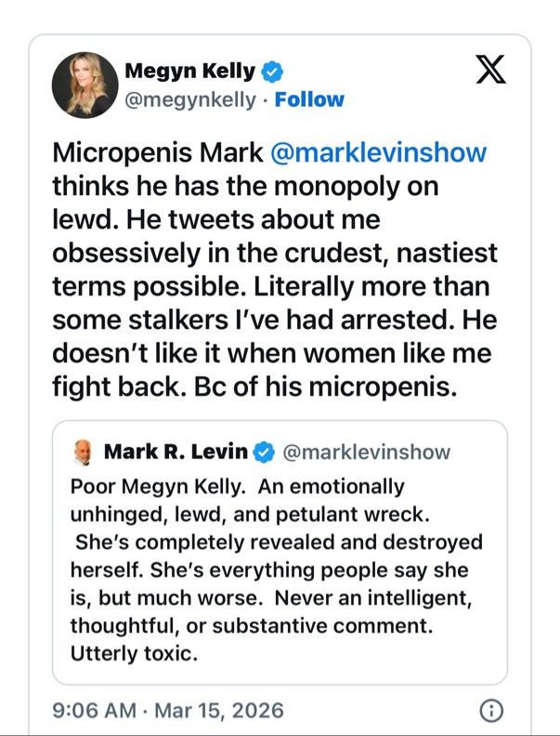This screenshot has width=560, height=736.
Task: Click the gray @marklevinshow handle in quote
Action: (x=366, y=452)
